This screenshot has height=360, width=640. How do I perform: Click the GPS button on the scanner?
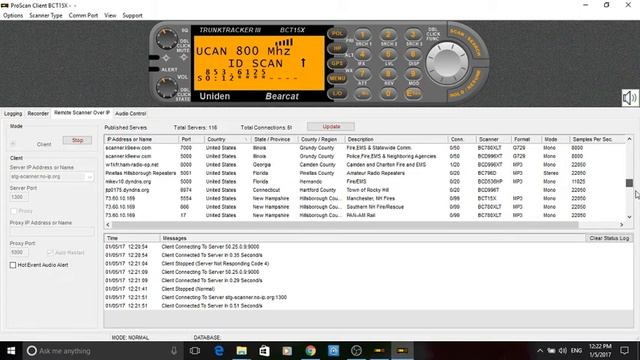pos(337,63)
